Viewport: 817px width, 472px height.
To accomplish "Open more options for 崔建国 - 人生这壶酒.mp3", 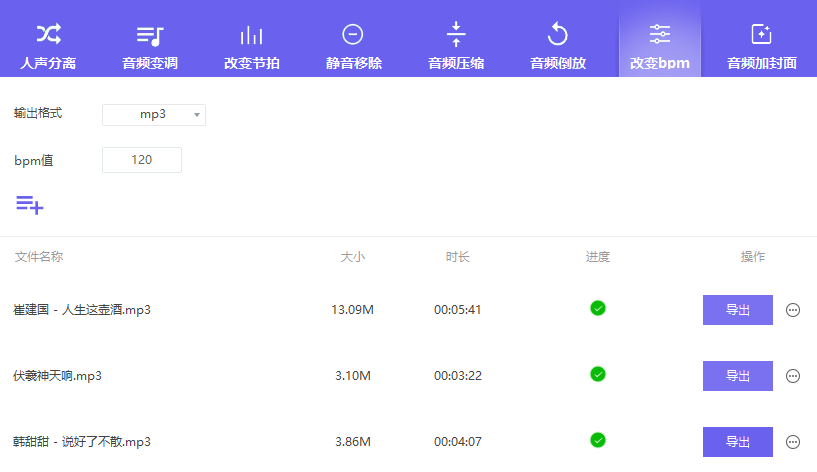I will pyautogui.click(x=793, y=310).
